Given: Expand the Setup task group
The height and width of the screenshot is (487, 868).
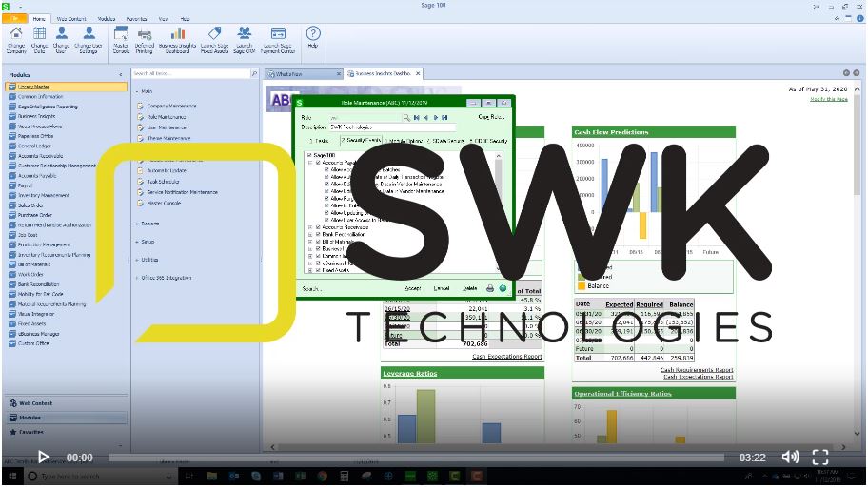Looking at the screenshot, I should (x=137, y=242).
